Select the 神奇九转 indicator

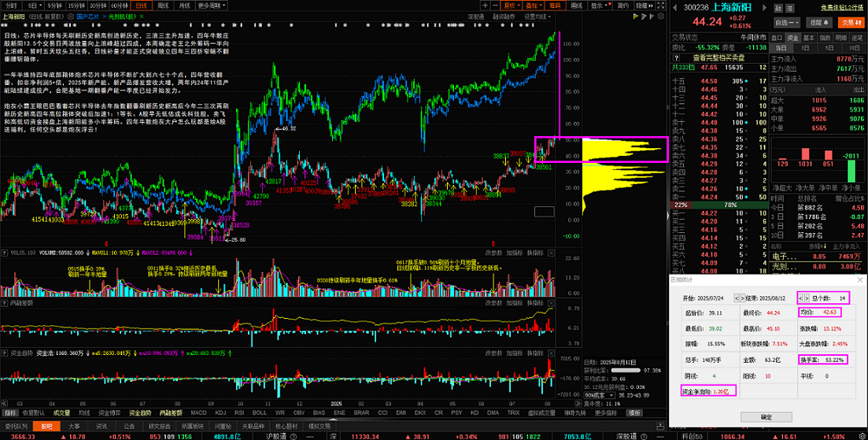tap(574, 413)
